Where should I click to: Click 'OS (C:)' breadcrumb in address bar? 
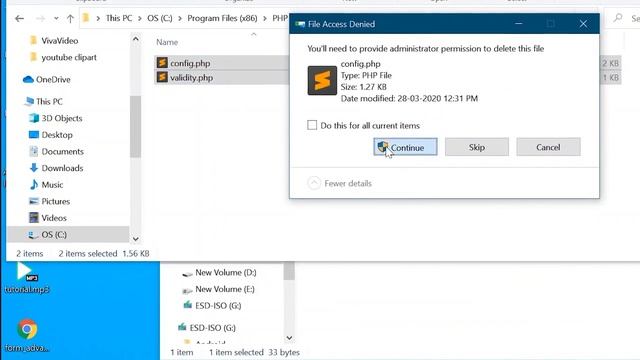coord(160,18)
